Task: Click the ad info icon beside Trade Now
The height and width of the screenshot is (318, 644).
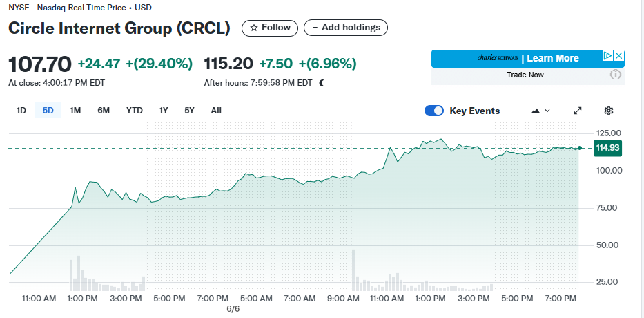Action: 616,75
